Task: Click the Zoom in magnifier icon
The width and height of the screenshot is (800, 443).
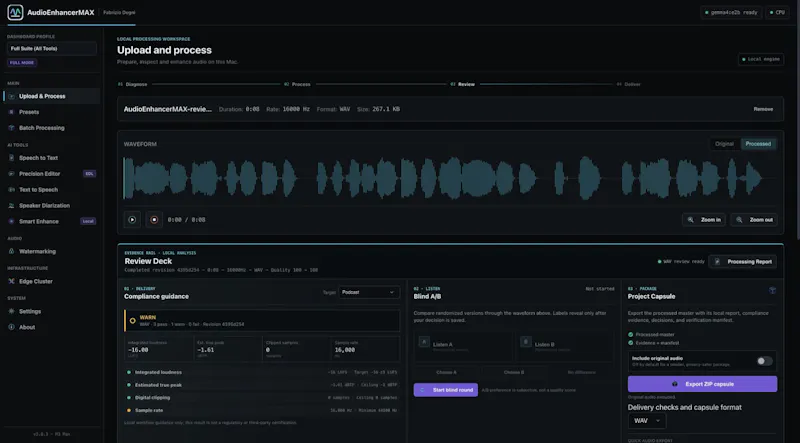Action: click(x=691, y=220)
